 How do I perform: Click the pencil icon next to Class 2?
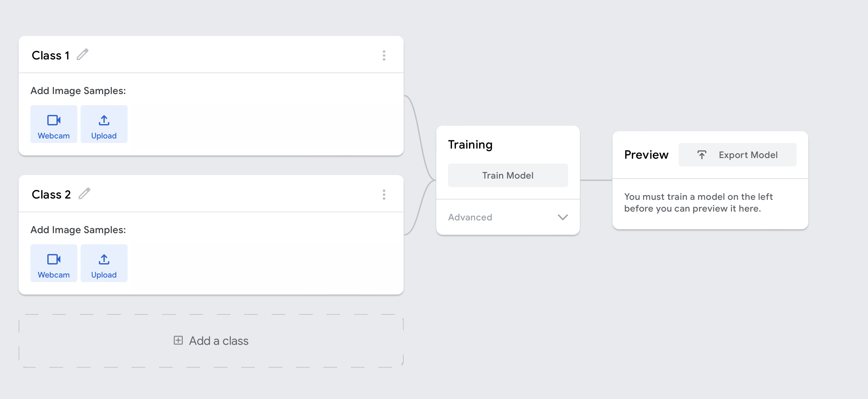[x=84, y=194]
